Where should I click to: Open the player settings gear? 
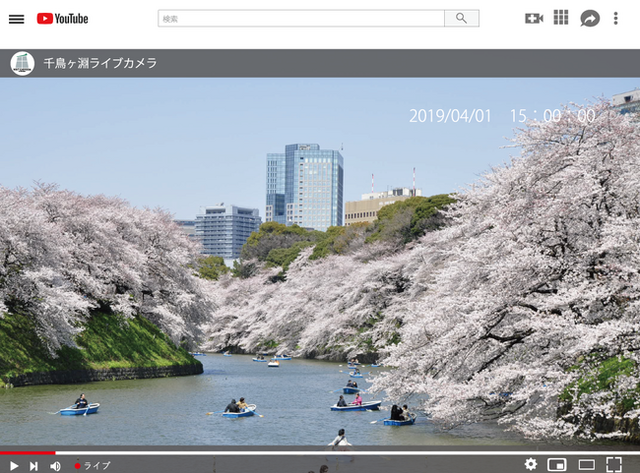[531, 464]
